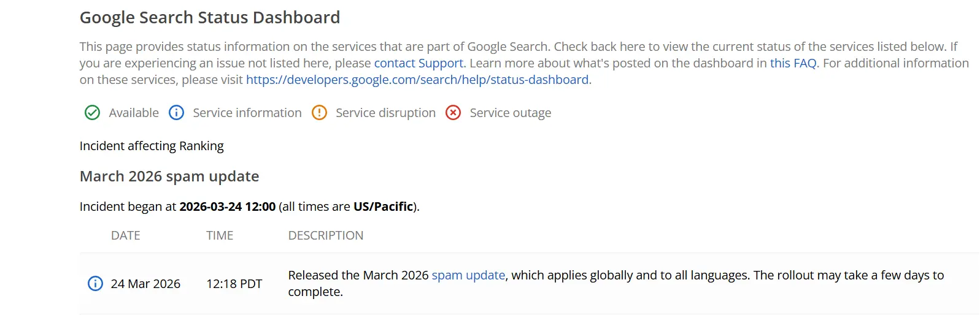
Task: Click the info icon beside 24 Mar 2026
Action: tap(95, 284)
